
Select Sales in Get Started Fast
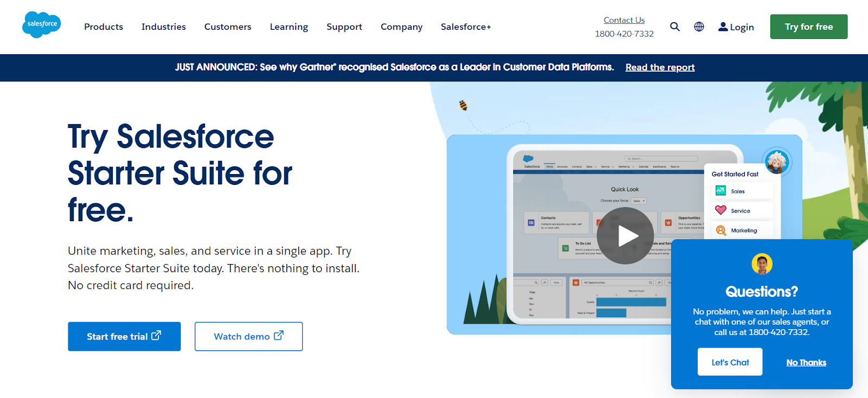tap(743, 191)
